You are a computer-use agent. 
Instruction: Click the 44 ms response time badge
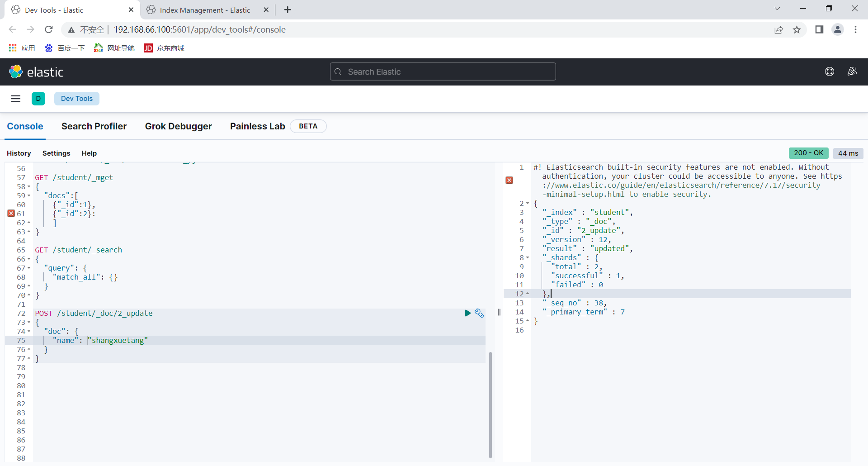[x=848, y=153]
